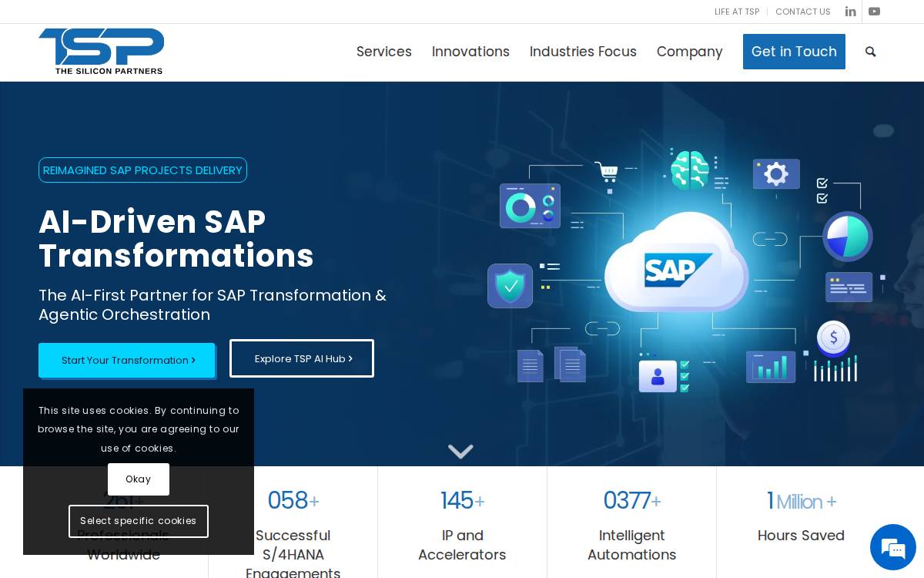Click the 1 Million + figure

click(801, 501)
